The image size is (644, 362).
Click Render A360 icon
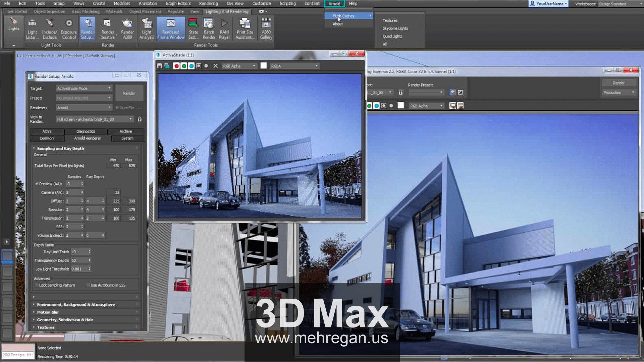point(127,29)
